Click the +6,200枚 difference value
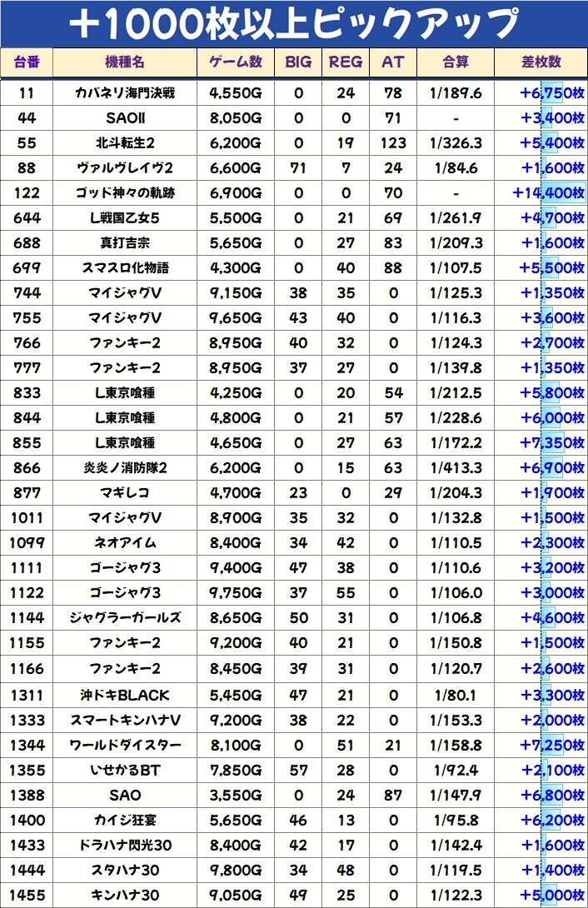 [552, 820]
